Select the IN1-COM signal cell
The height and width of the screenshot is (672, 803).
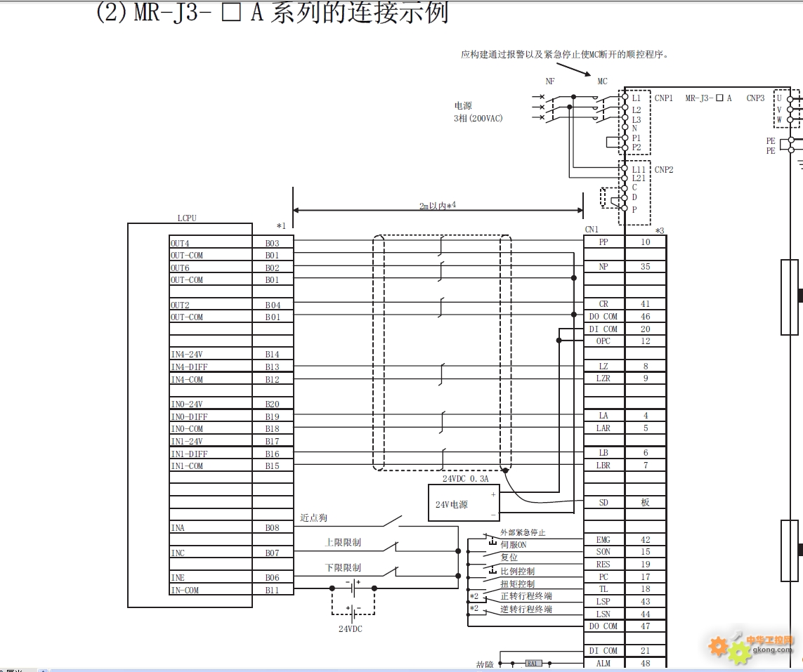click(211, 466)
